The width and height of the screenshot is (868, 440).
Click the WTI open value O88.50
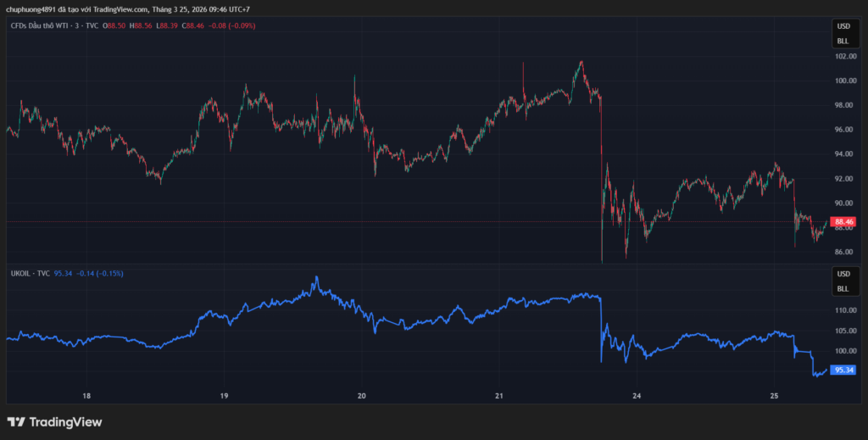[x=114, y=25]
